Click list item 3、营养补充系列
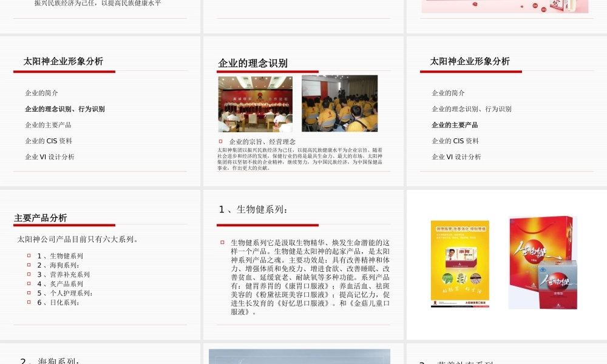The height and width of the screenshot is (364, 607). pyautogui.click(x=64, y=274)
